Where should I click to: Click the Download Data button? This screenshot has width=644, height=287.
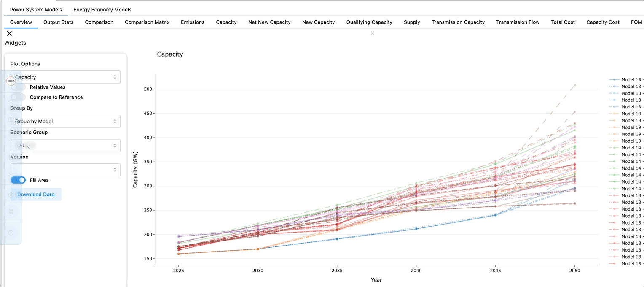[x=36, y=195]
